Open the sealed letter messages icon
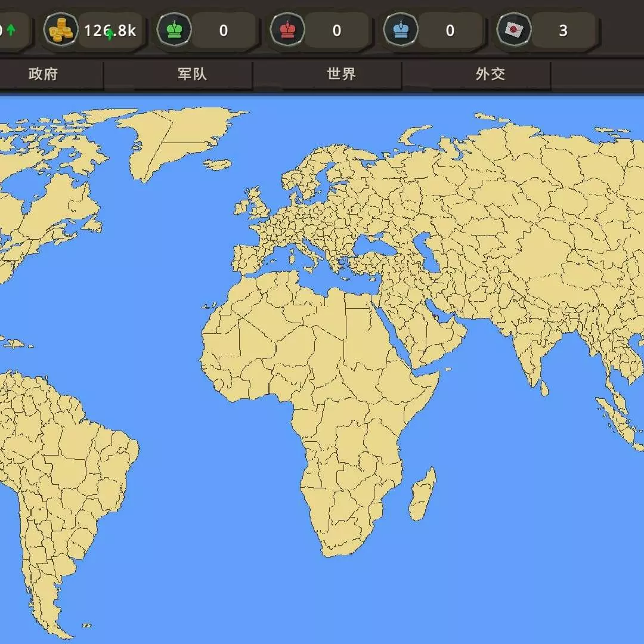This screenshot has width=644, height=644. pos(514,30)
